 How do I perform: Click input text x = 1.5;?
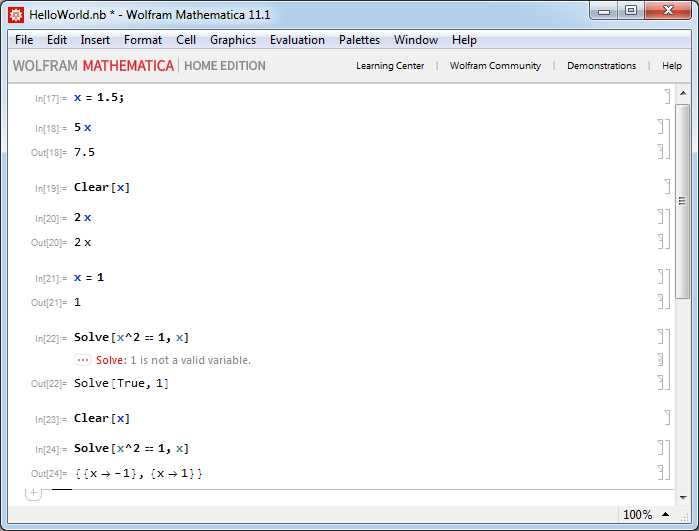tap(99, 97)
